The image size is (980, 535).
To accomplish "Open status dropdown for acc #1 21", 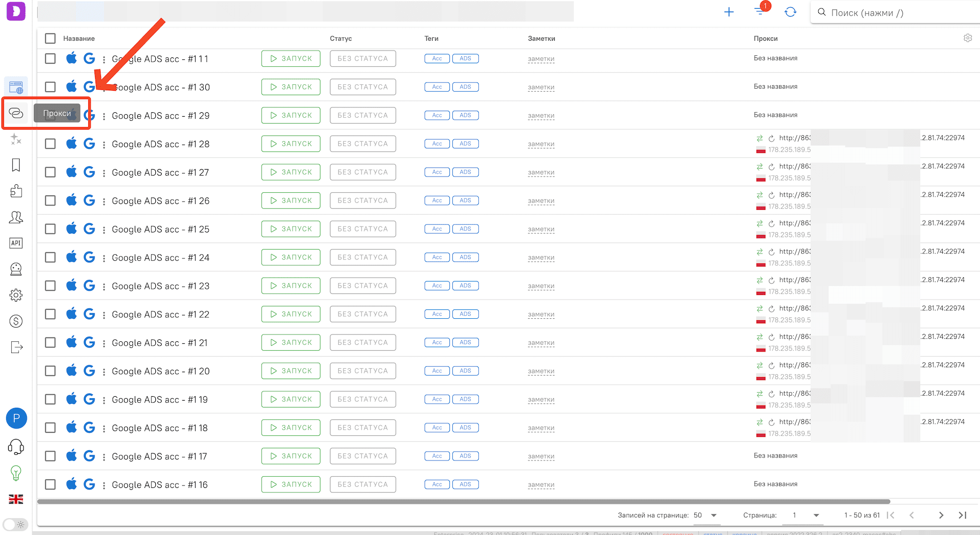I will tap(363, 342).
